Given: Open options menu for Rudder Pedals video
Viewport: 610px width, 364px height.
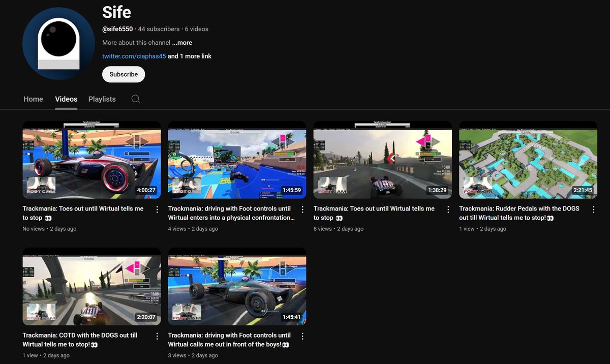Looking at the screenshot, I should [x=594, y=209].
